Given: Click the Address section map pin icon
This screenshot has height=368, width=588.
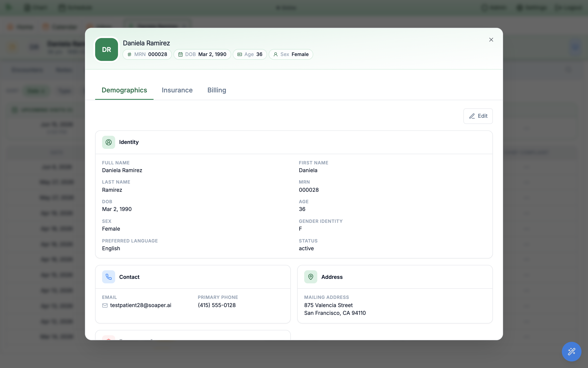Looking at the screenshot, I should (311, 277).
